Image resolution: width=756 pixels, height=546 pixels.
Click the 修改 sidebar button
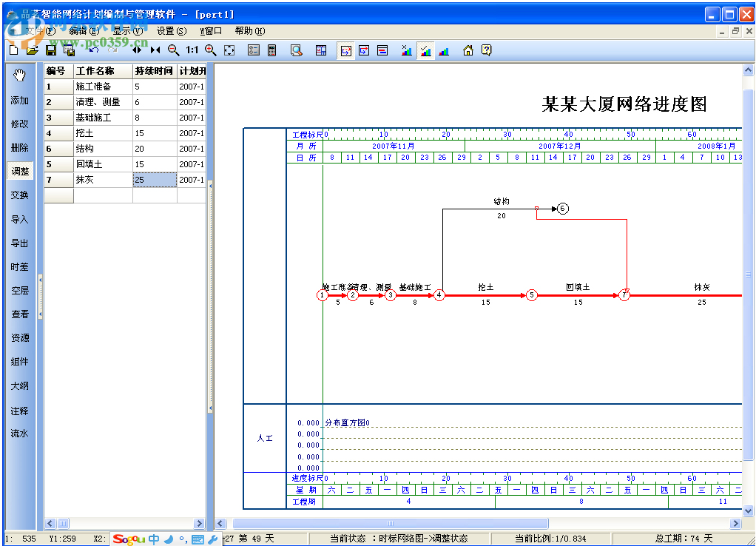click(20, 124)
